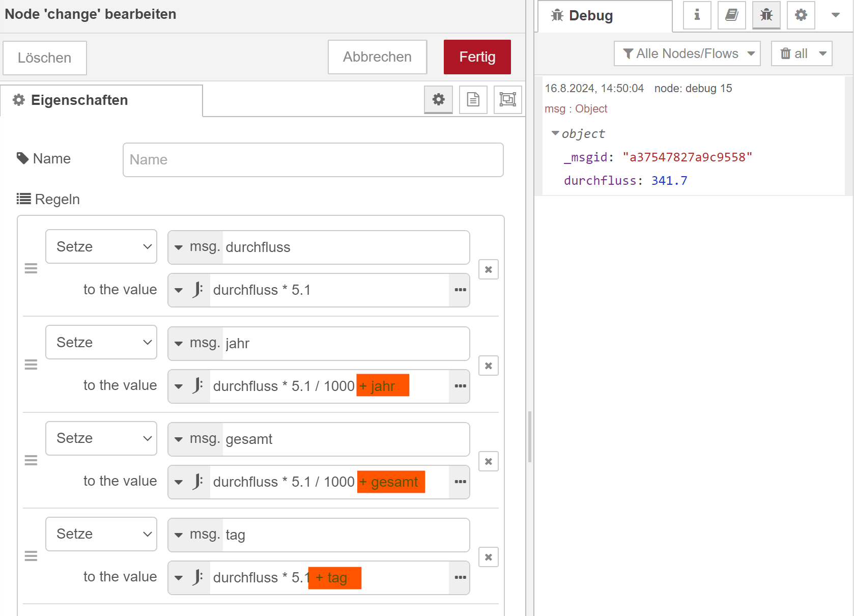
Task: Delete the msg.durchfluss rule
Action: tap(488, 269)
